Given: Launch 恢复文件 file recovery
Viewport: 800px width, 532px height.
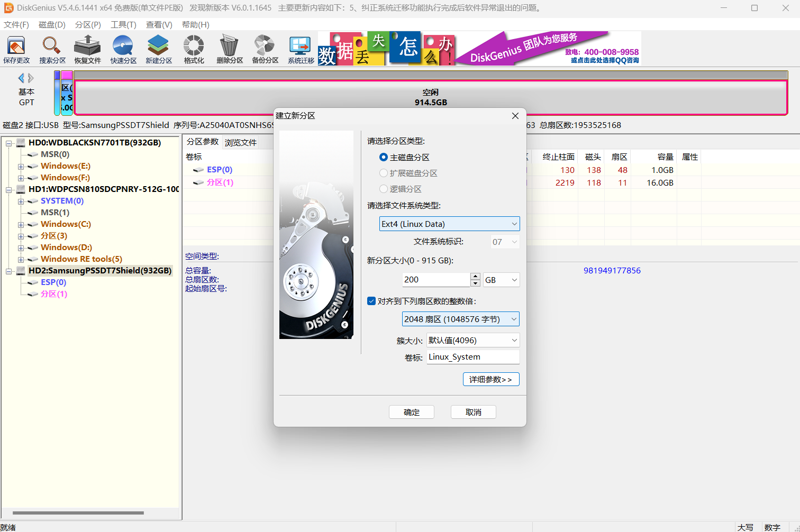Looking at the screenshot, I should (87, 49).
